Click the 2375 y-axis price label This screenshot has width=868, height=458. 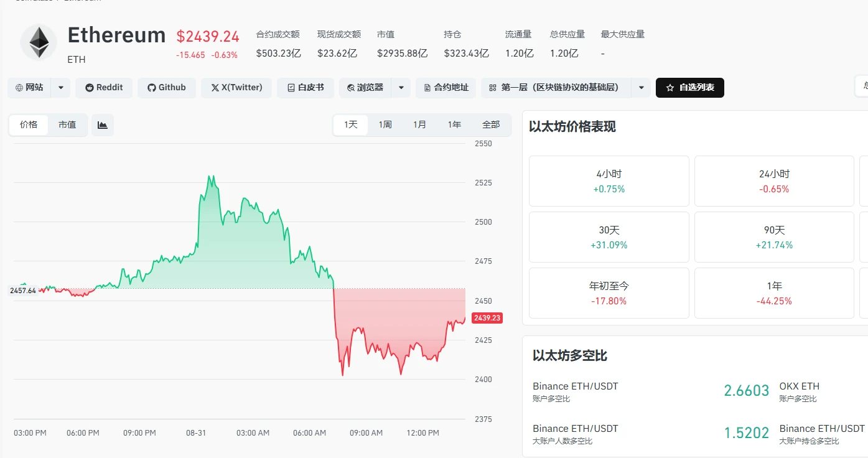(483, 419)
